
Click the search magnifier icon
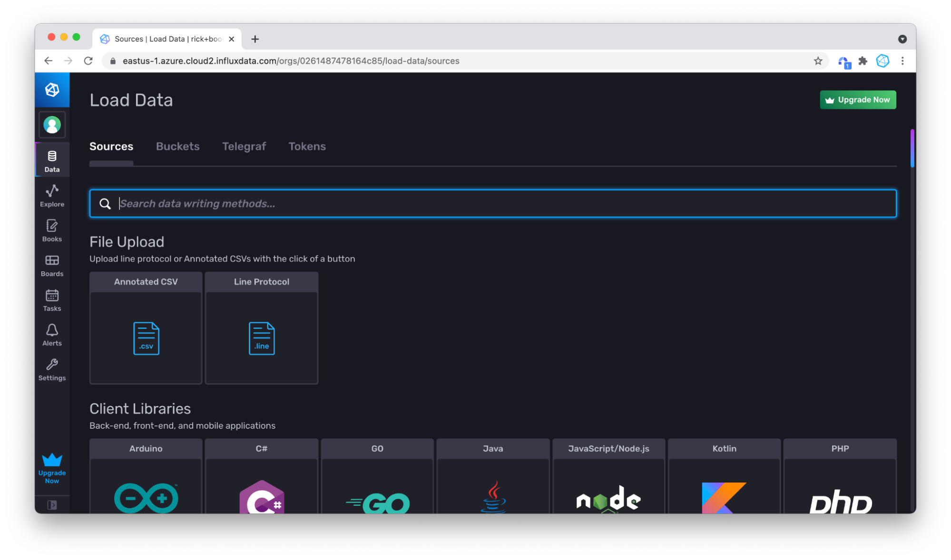coord(105,203)
